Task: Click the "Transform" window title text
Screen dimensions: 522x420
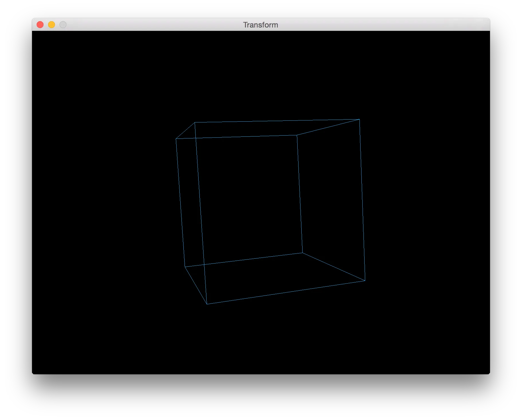Action: [x=260, y=25]
